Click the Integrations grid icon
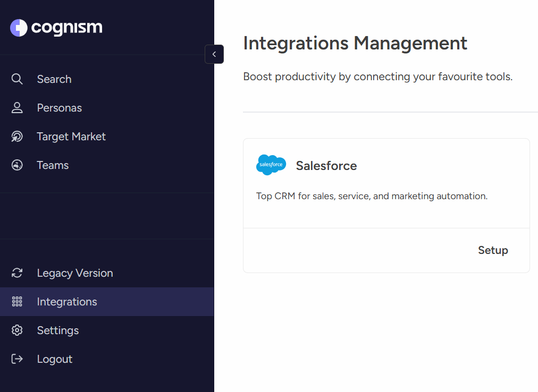 (17, 302)
